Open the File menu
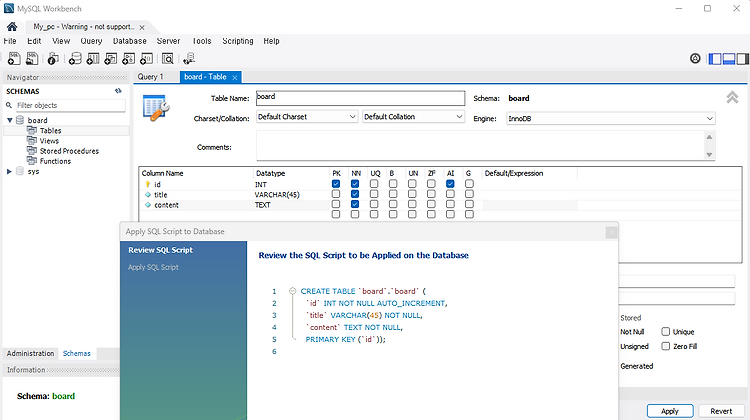Image resolution: width=750 pixels, height=420 pixels. point(10,41)
